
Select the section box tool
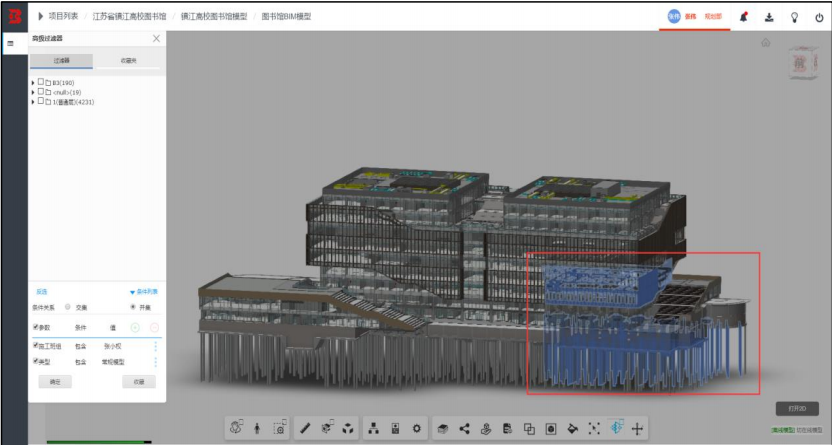326,428
